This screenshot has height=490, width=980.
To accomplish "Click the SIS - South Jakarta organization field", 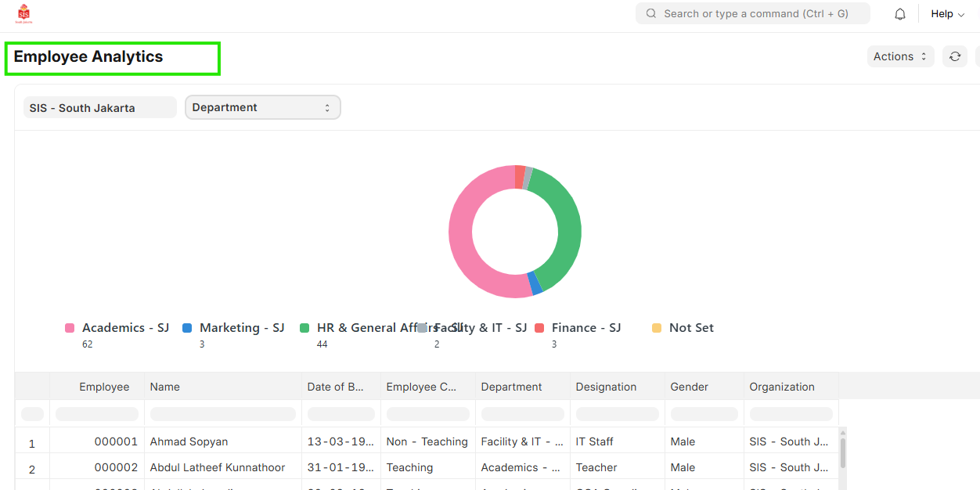I will coord(99,108).
